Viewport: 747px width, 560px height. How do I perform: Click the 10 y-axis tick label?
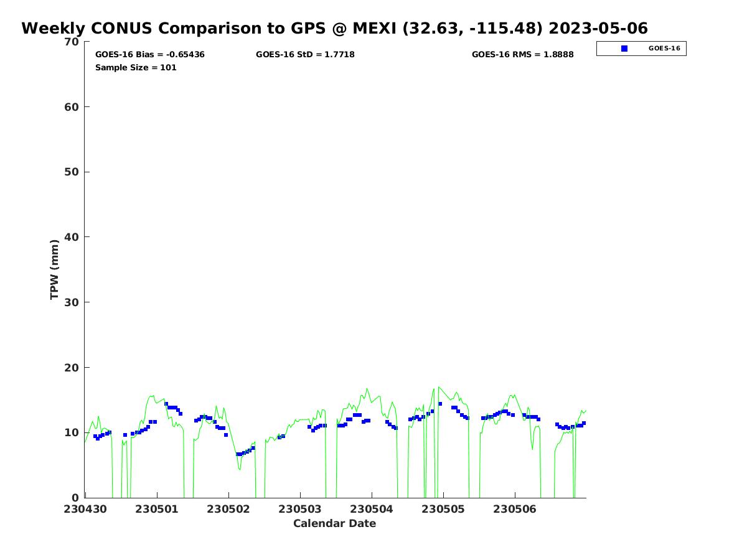(x=72, y=432)
